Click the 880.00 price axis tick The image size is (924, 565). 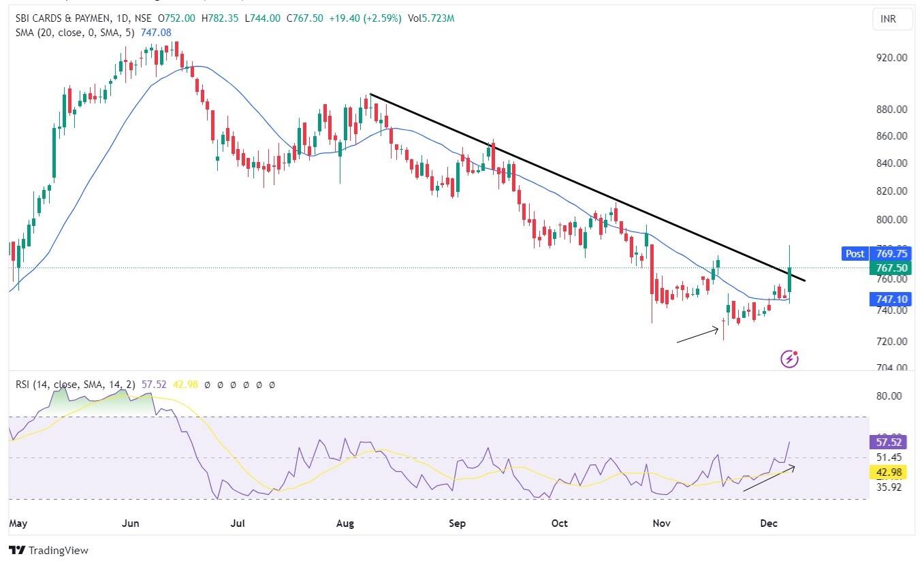pos(893,109)
